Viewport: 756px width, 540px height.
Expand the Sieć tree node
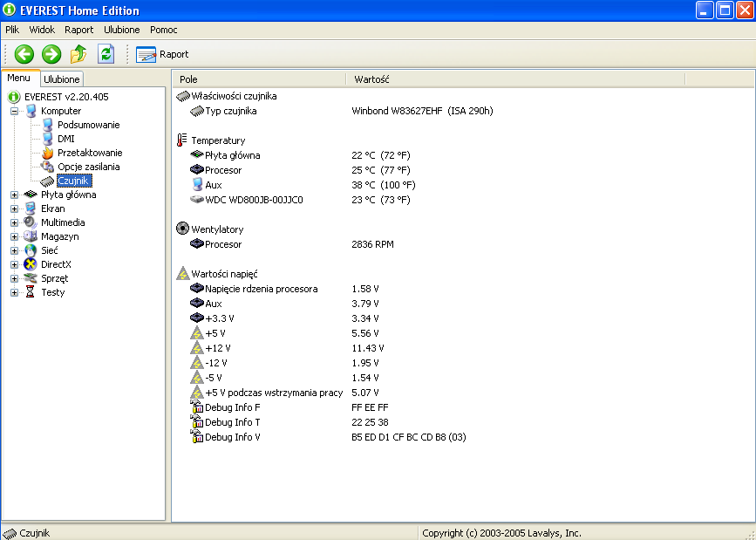point(15,251)
